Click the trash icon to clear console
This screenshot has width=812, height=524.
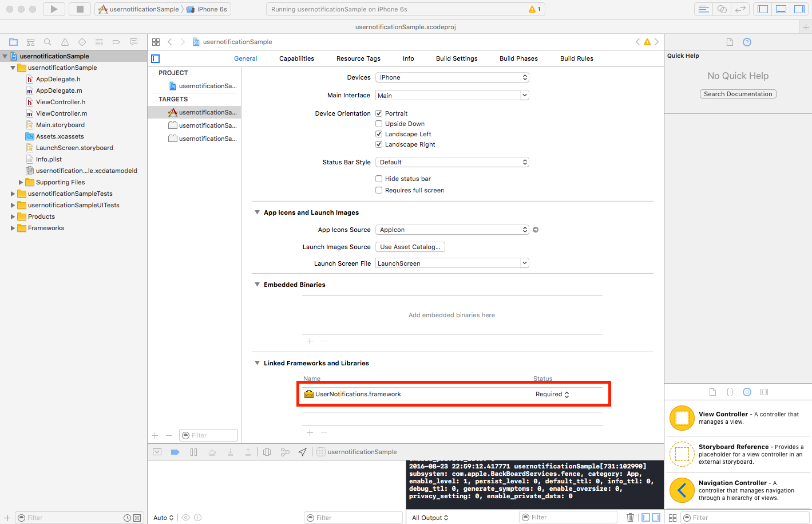(x=630, y=517)
